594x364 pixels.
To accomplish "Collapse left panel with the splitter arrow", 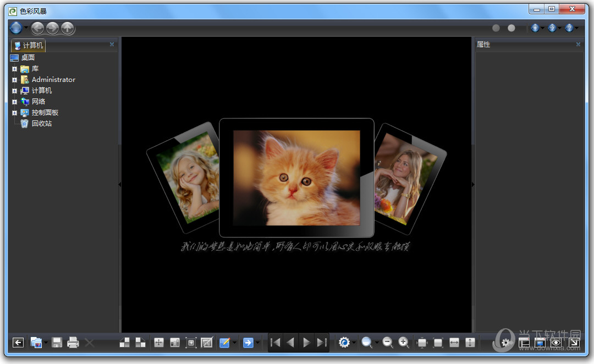I will pyautogui.click(x=120, y=184).
